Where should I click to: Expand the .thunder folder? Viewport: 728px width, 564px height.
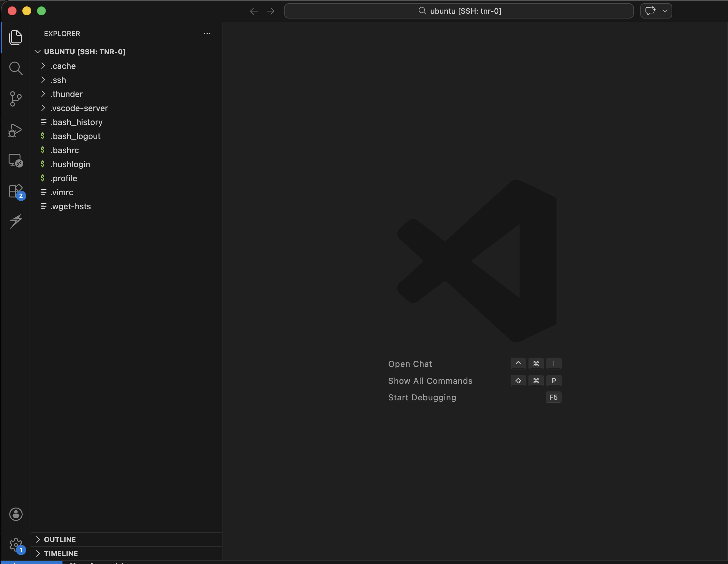[x=127, y=94]
